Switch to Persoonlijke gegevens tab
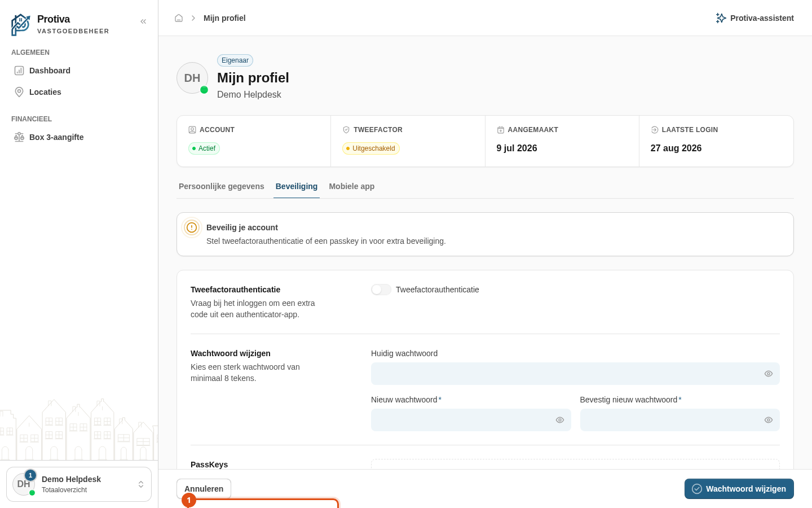 click(x=222, y=186)
